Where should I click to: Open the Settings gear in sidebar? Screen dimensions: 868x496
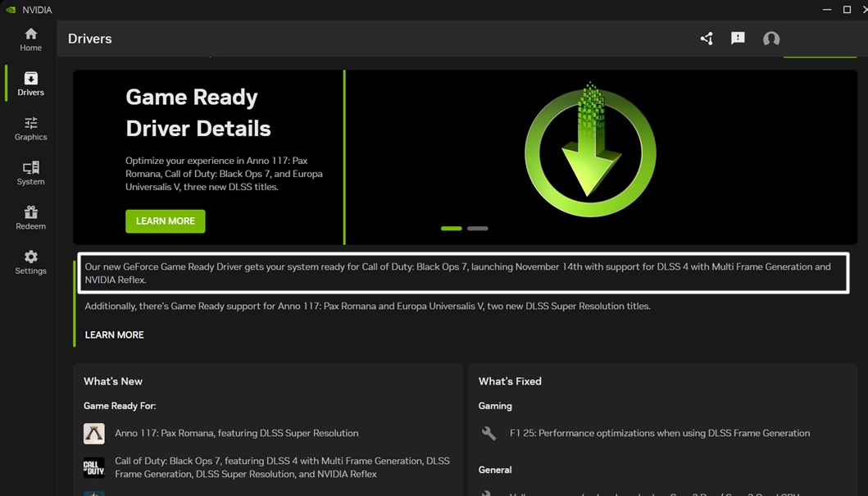[x=30, y=262]
